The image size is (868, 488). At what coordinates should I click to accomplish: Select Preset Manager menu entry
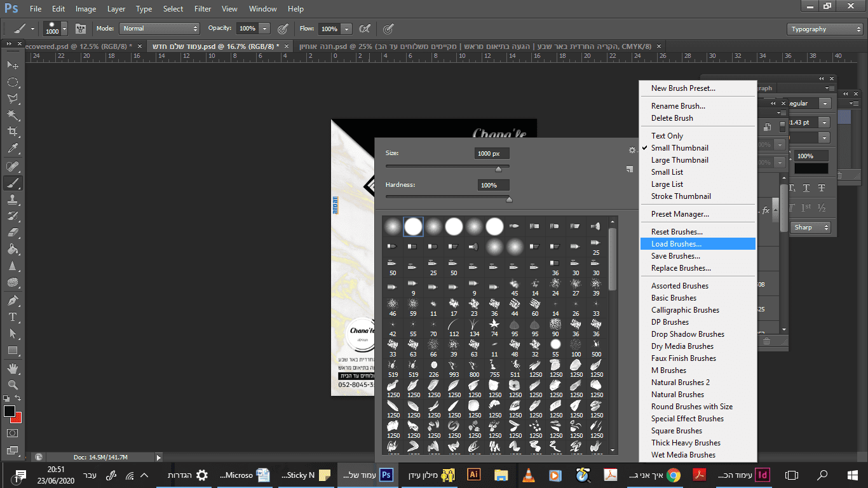pos(680,214)
